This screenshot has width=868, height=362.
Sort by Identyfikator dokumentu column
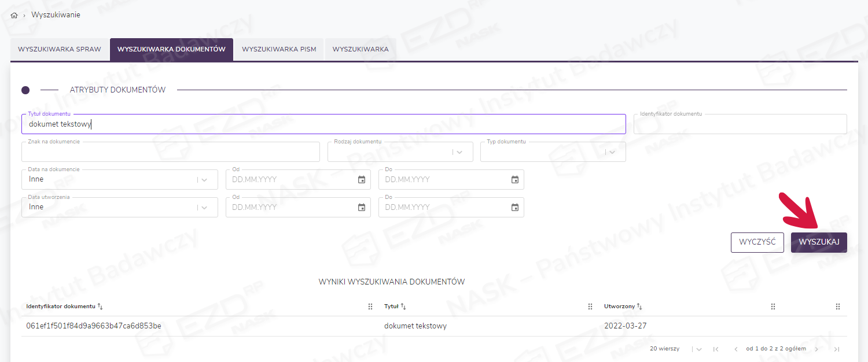[x=100, y=306]
